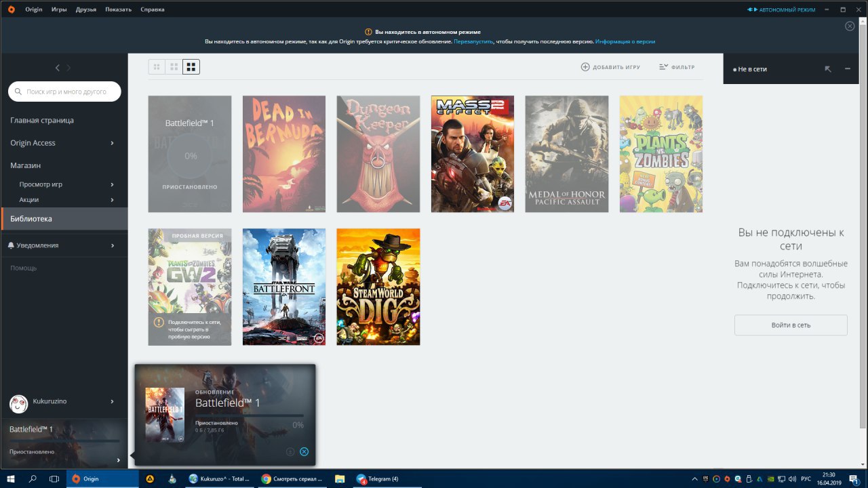This screenshot has height=488, width=868.
Task: Open Windows taskbar search
Action: (x=33, y=479)
